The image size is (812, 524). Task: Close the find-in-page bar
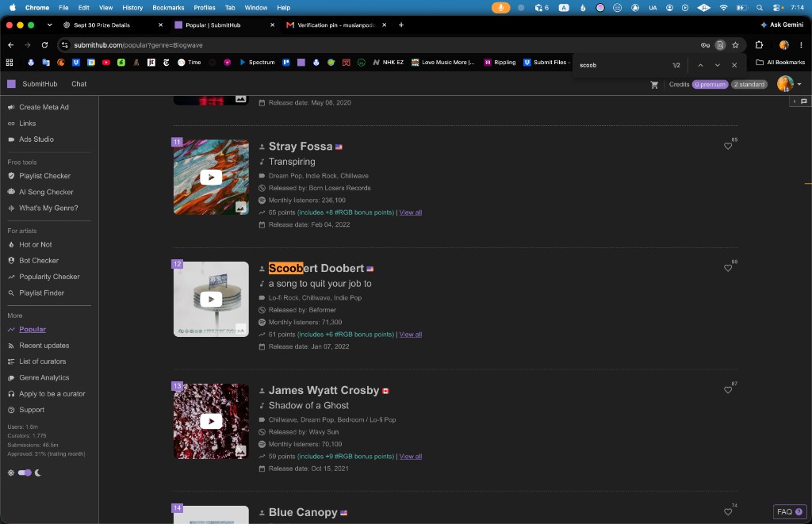[733, 65]
